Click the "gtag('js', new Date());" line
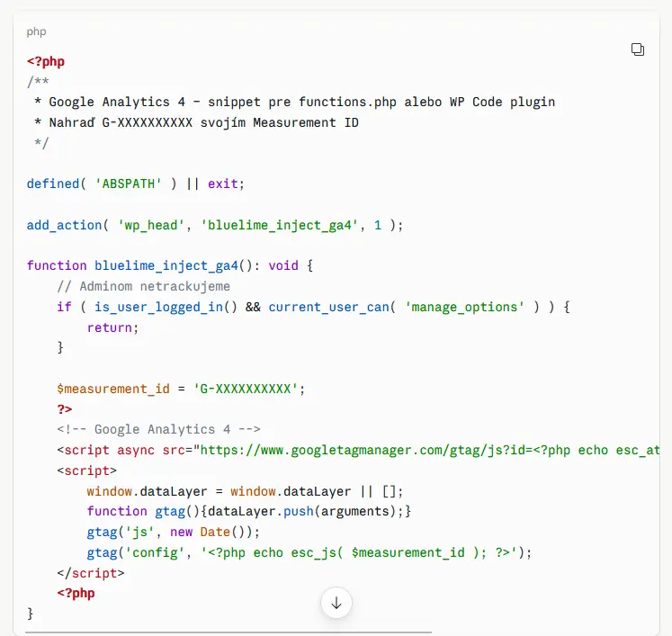Screen dimensions: 672x636 (x=173, y=532)
